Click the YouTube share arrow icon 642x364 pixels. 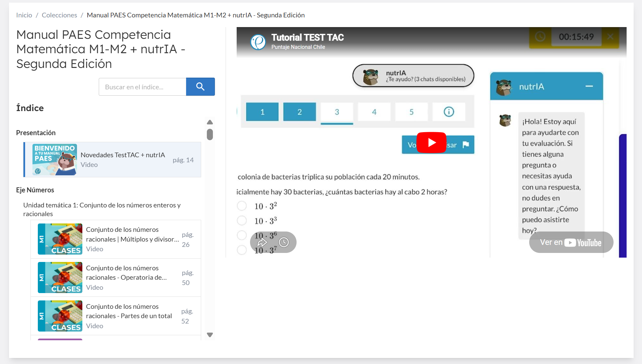tap(262, 242)
